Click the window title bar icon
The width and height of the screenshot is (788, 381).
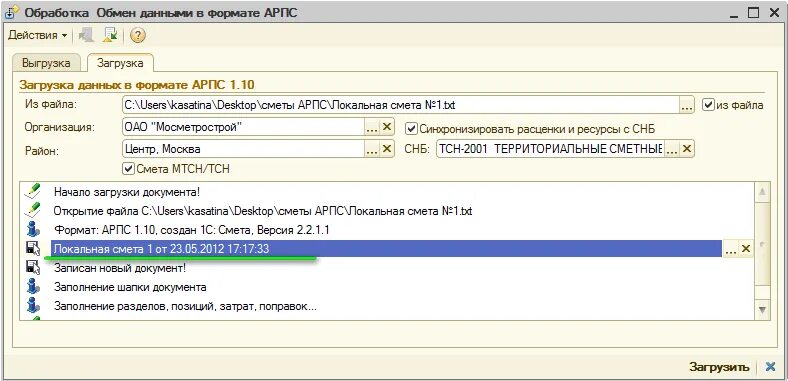pyautogui.click(x=11, y=13)
